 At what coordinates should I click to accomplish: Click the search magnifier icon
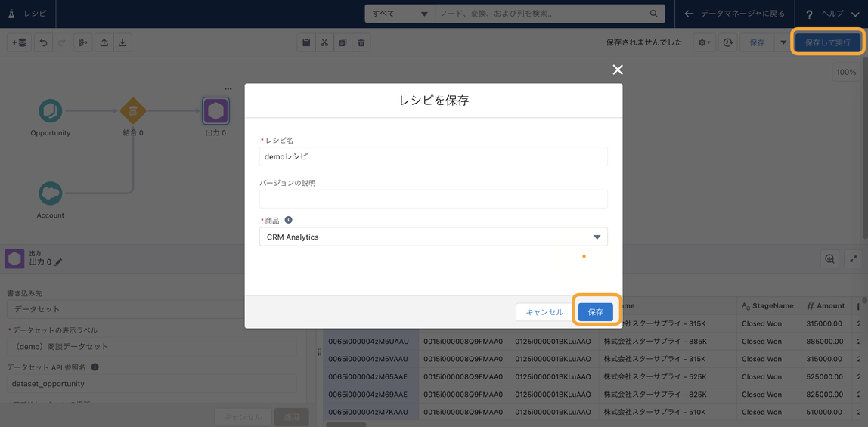click(x=654, y=14)
